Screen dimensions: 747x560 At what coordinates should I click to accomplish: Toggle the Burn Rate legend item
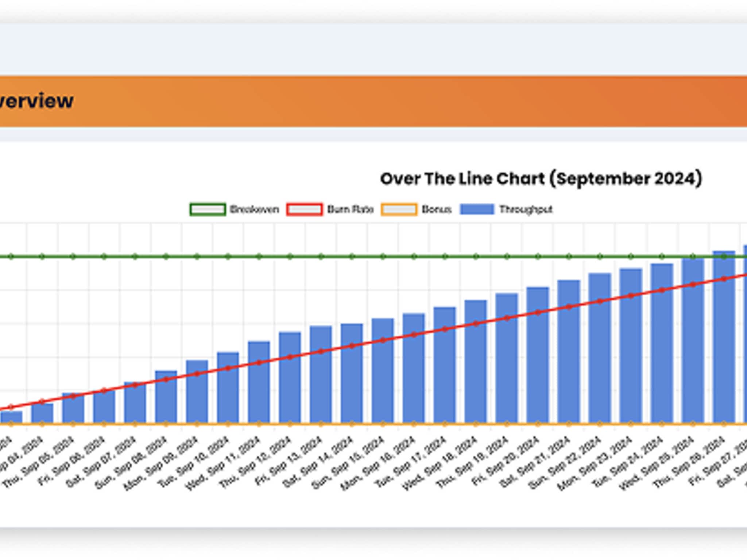click(x=350, y=210)
